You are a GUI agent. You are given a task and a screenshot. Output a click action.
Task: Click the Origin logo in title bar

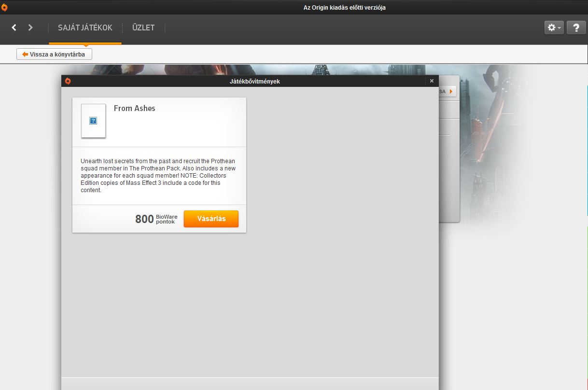[x=4, y=7]
